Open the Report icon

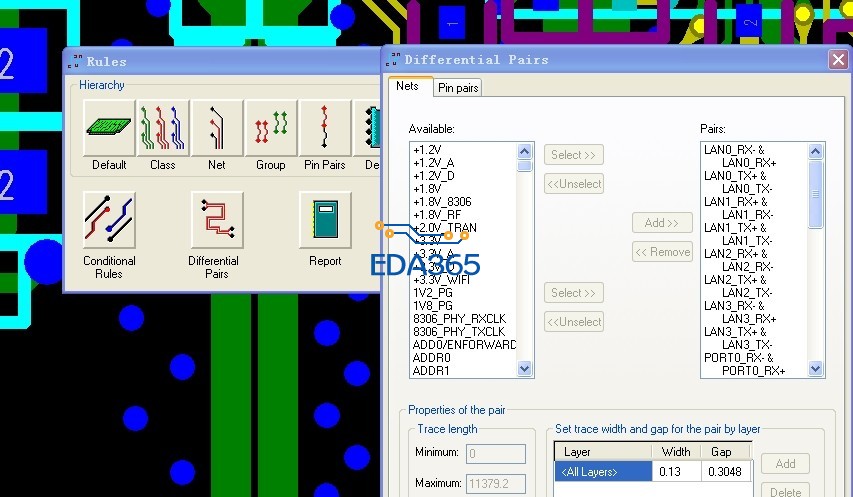(x=324, y=221)
